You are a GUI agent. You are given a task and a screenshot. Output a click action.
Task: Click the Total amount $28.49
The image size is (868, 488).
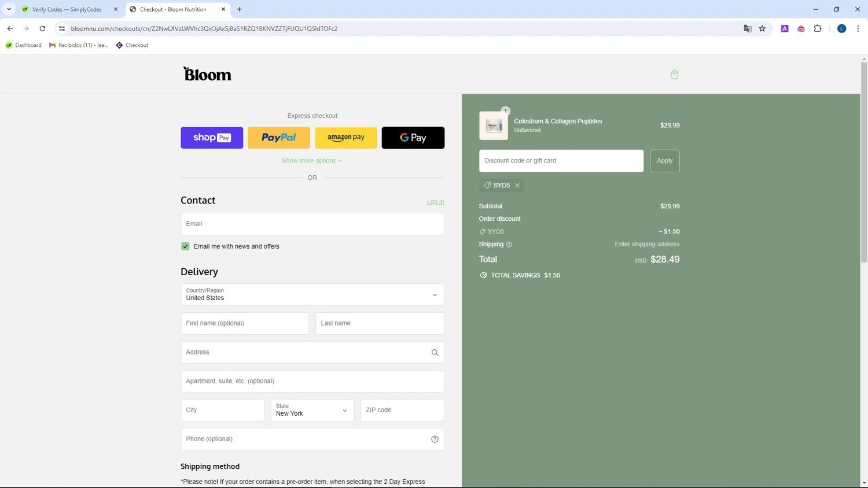[x=665, y=260]
